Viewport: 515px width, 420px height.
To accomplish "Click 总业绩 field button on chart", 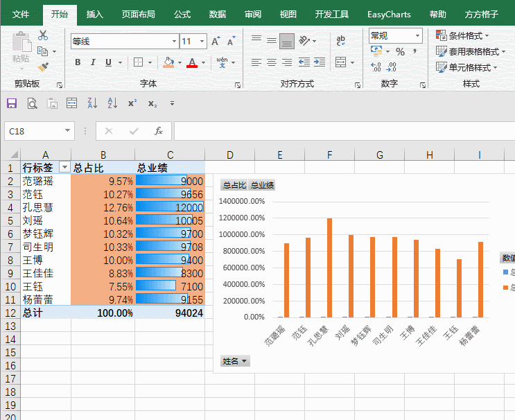I will pyautogui.click(x=262, y=185).
